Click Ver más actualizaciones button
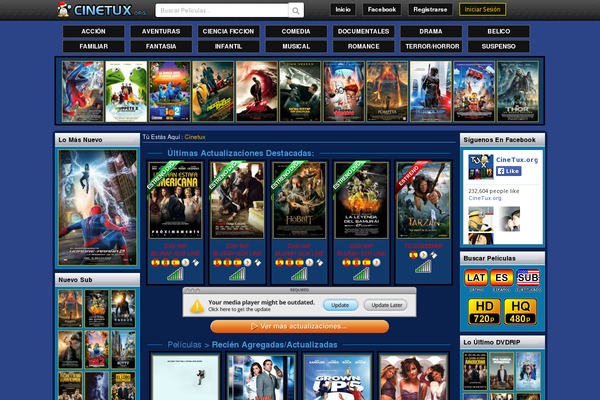 click(300, 327)
